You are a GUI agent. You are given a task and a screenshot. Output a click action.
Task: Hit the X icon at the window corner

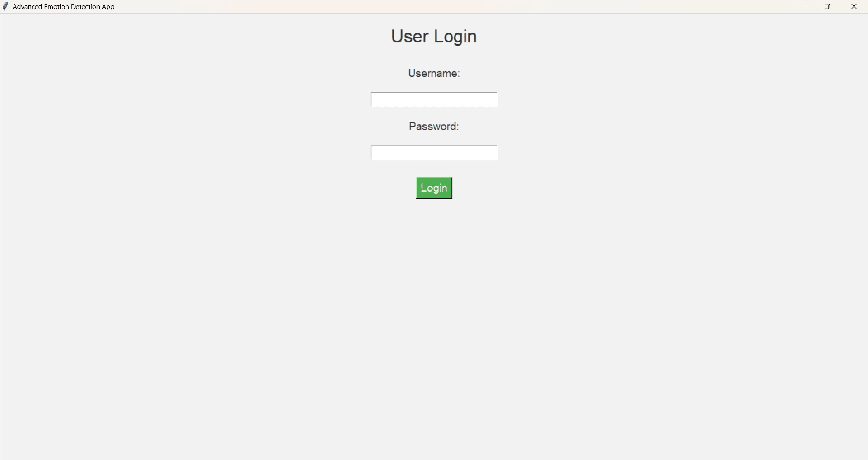(x=854, y=6)
